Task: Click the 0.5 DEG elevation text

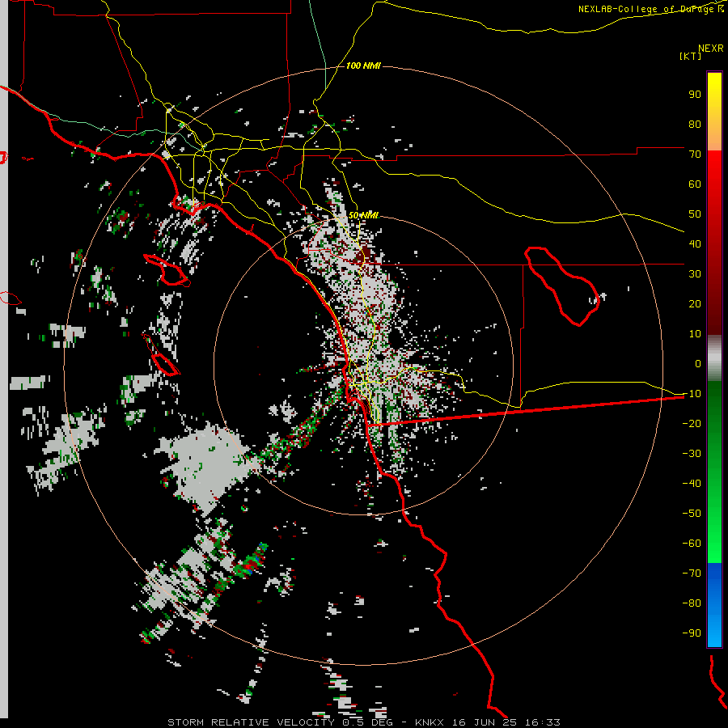Action: 368,722
